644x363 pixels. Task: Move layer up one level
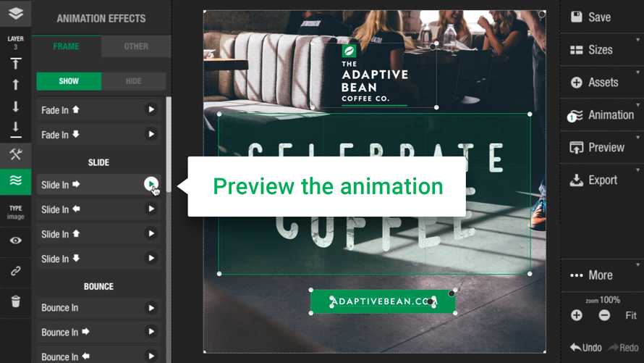(x=16, y=85)
